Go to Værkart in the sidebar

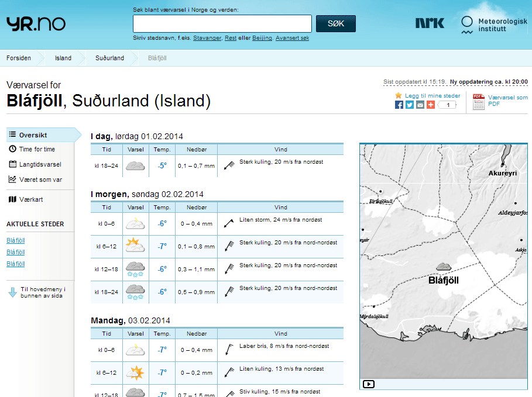(30, 199)
